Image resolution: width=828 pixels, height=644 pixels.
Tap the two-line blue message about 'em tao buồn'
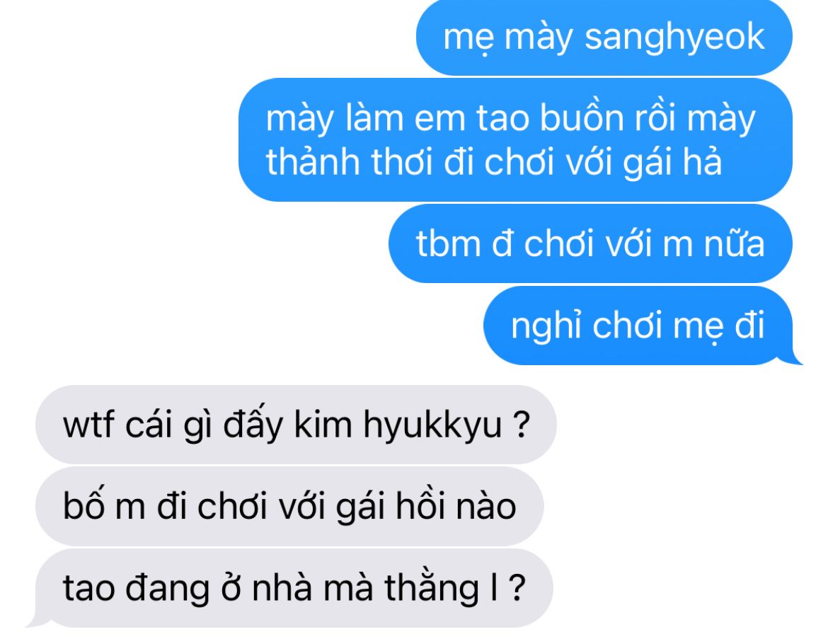pyautogui.click(x=515, y=139)
